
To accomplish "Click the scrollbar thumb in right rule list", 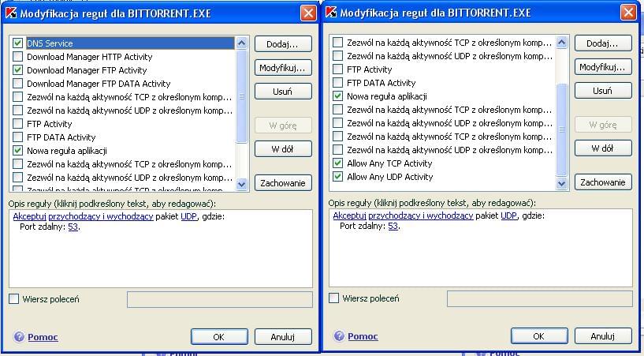I will [562, 129].
